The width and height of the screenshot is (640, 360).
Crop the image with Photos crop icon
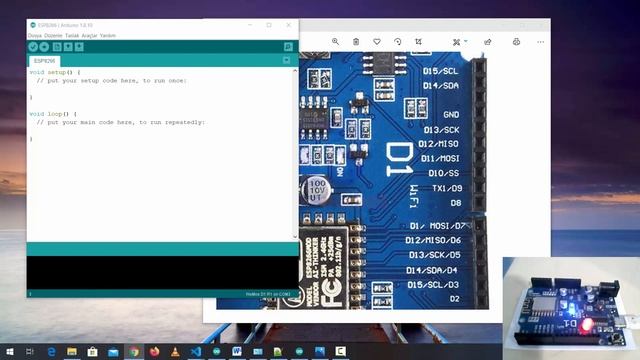[x=418, y=42]
